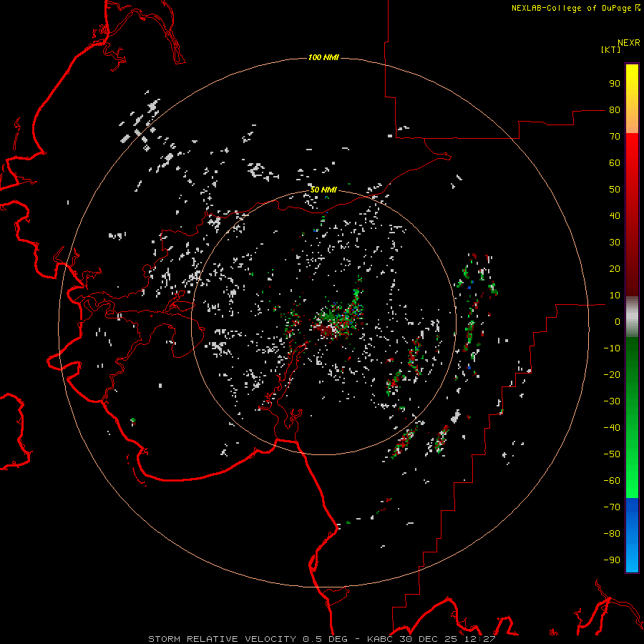Click the positive 60 knots scale label
644x644 pixels.
tap(615, 163)
